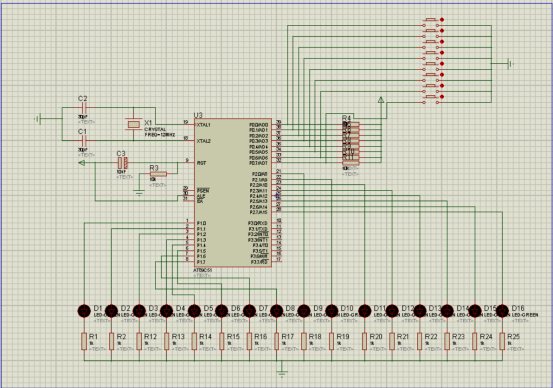Viewport: 553px width, 388px height.
Task: Select resistor R19
Action: point(332,341)
